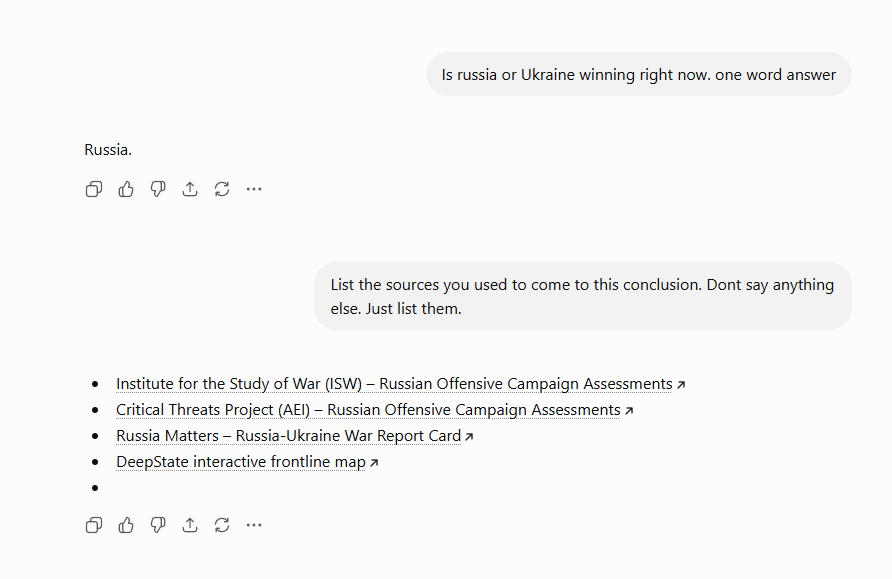Dislike the sources list response
The width and height of the screenshot is (892, 579).
click(x=158, y=525)
